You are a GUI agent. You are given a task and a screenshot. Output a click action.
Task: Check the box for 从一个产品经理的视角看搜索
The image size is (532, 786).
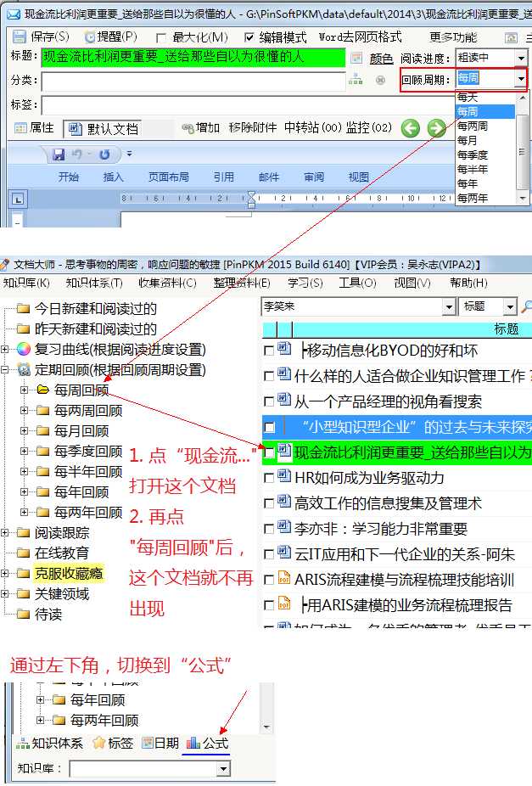(269, 401)
